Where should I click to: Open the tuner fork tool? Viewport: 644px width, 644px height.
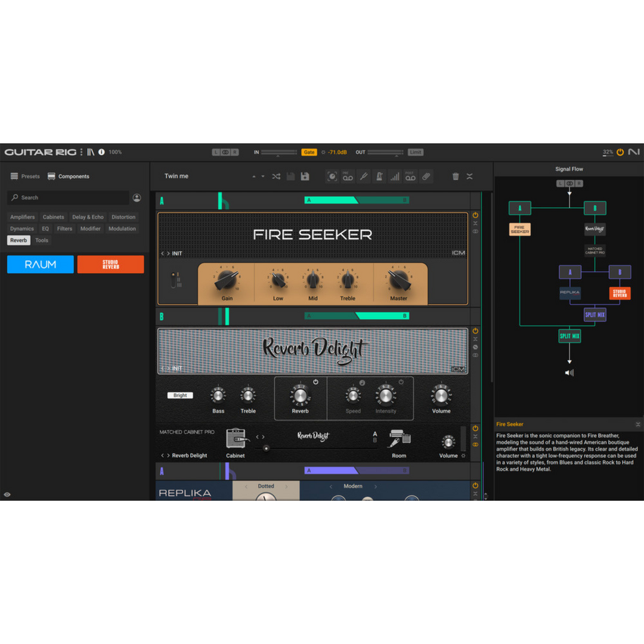pyautogui.click(x=364, y=177)
